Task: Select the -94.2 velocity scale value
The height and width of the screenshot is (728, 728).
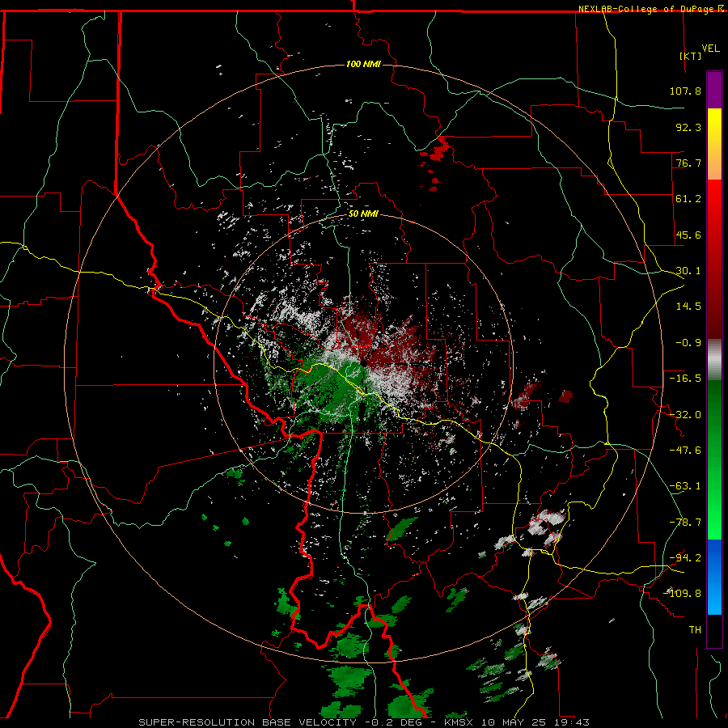Action: [685, 558]
